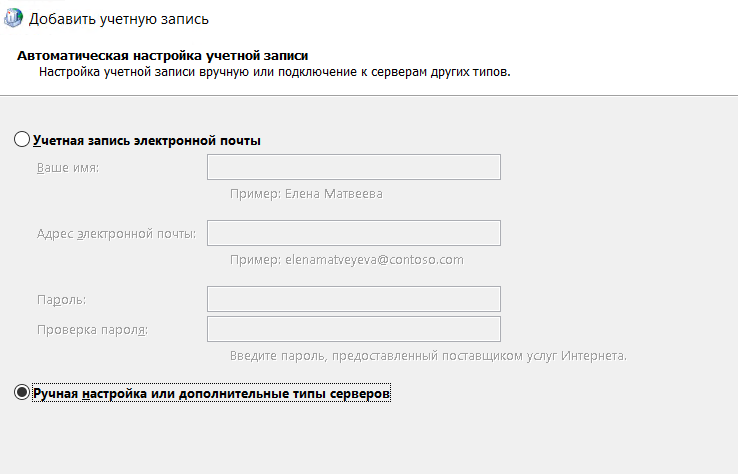Click the horizontal divider below the header

[x=369, y=96]
